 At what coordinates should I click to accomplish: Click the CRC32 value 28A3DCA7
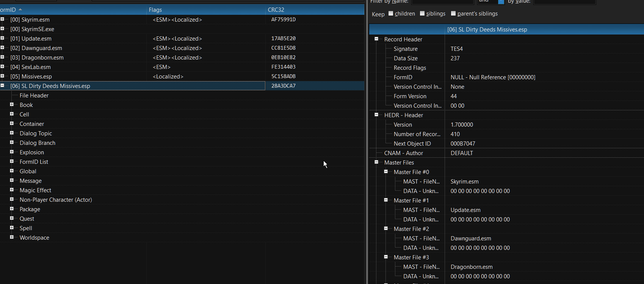(x=284, y=86)
